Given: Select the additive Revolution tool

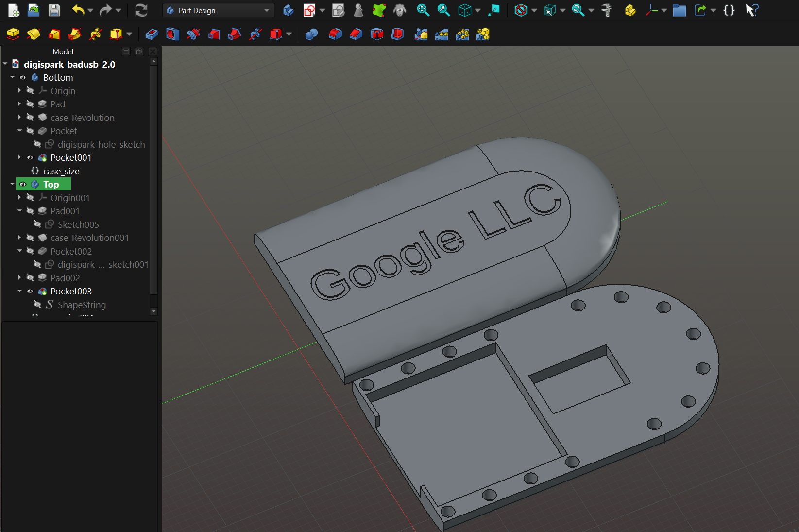Looking at the screenshot, I should (x=34, y=34).
